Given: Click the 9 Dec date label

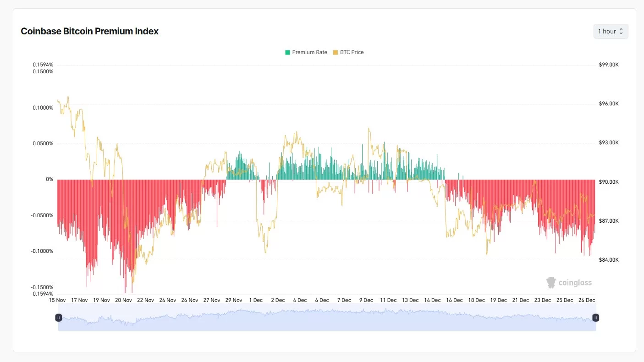Looking at the screenshot, I should pos(366,300).
